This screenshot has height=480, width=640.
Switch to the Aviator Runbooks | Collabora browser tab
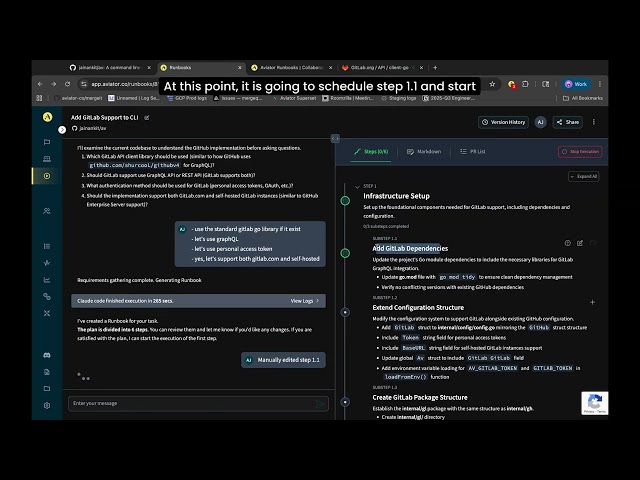(291, 67)
